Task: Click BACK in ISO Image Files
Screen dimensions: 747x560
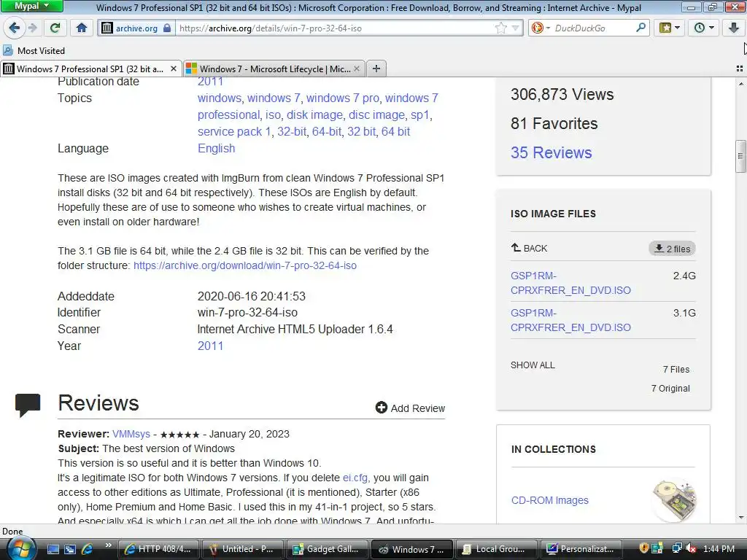Action: [x=530, y=248]
